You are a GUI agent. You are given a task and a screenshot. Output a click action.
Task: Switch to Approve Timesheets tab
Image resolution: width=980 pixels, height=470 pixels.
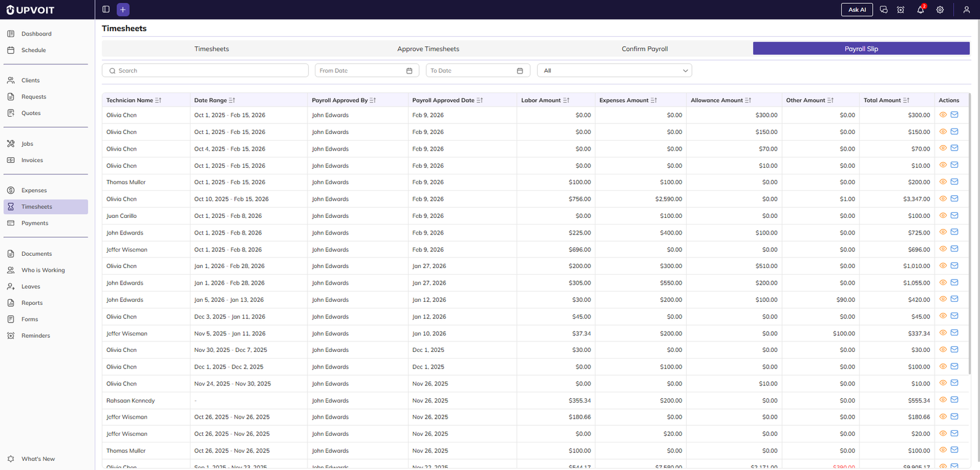pyautogui.click(x=428, y=49)
